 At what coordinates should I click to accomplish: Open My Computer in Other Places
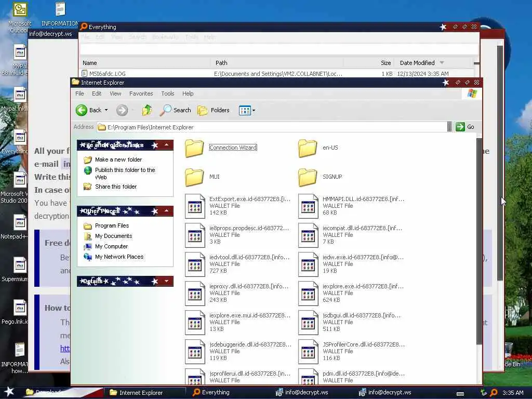click(x=111, y=246)
